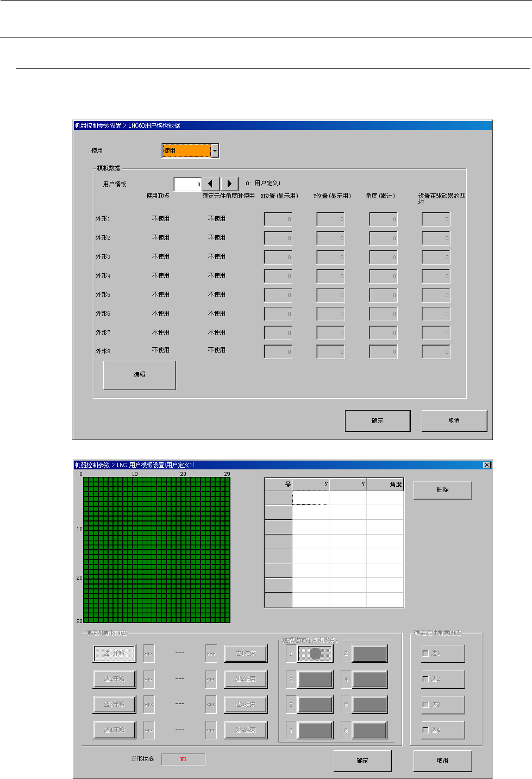Click the 0: 用户定义1 template name text

(x=264, y=184)
